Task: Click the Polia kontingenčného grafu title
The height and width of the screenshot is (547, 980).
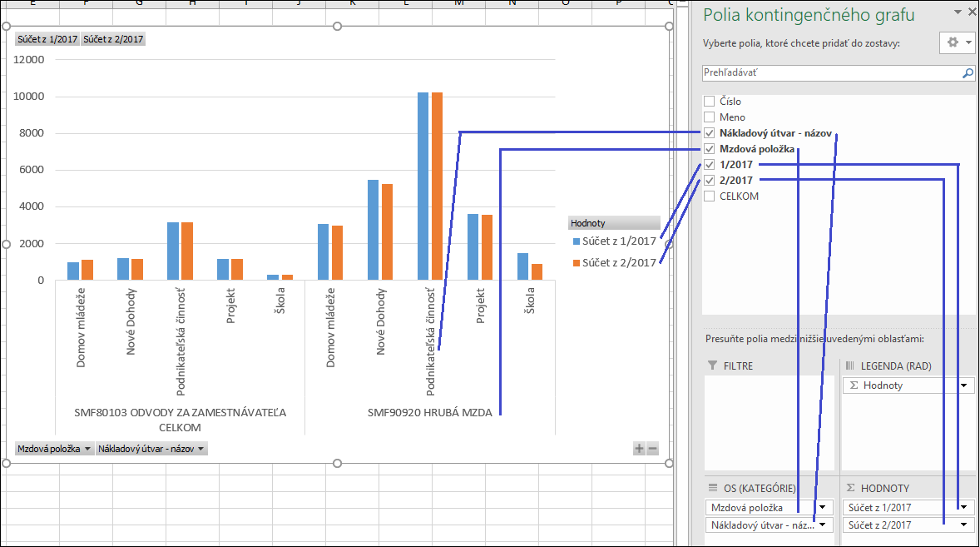Action: coord(809,14)
